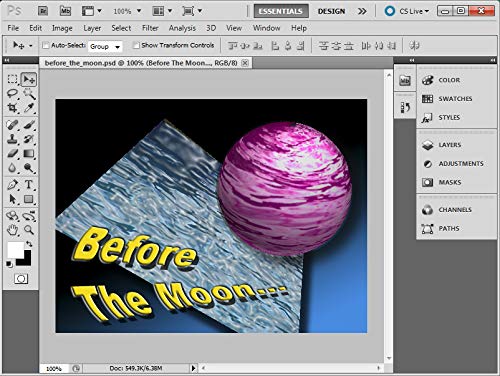The height and width of the screenshot is (376, 500).
Task: Select the History Brush tool
Action: point(29,139)
